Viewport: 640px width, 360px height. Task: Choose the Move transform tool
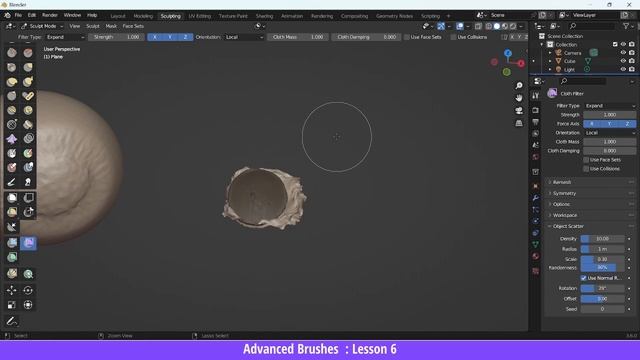click(x=12, y=290)
